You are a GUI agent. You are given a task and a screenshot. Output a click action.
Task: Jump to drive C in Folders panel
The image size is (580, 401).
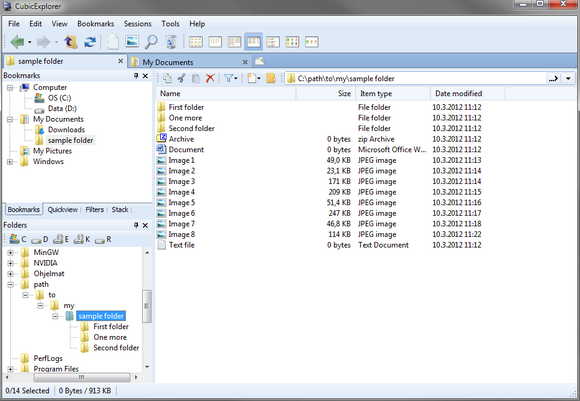tap(18, 239)
